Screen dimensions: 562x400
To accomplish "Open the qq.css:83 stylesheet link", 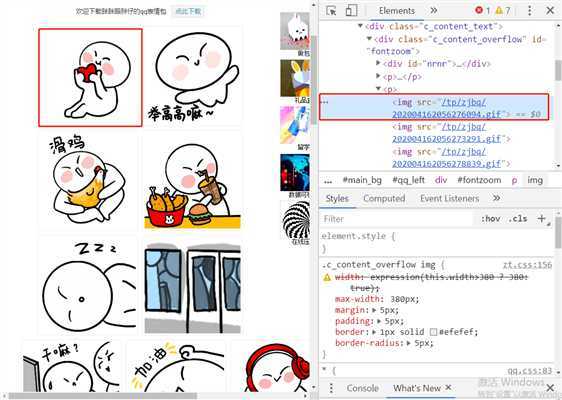I will click(x=530, y=371).
